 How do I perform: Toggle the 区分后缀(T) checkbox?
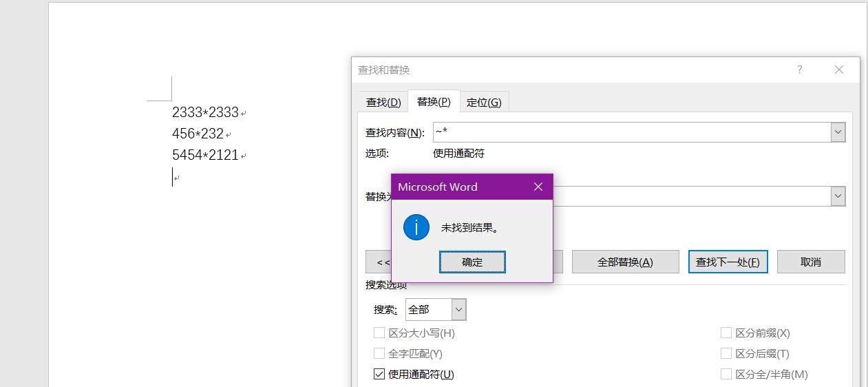tap(726, 353)
